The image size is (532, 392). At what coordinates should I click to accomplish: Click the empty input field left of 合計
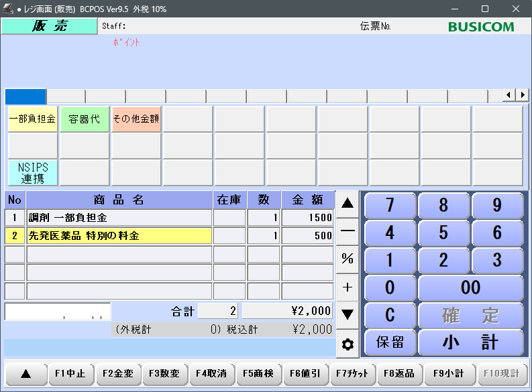[58, 312]
